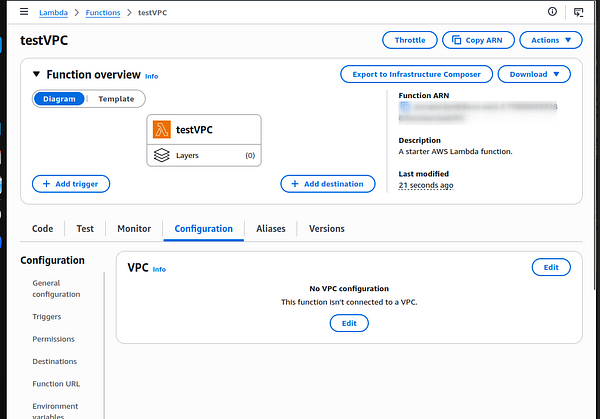Switch to Diagram view
This screenshot has width=600, height=419.
[59, 99]
